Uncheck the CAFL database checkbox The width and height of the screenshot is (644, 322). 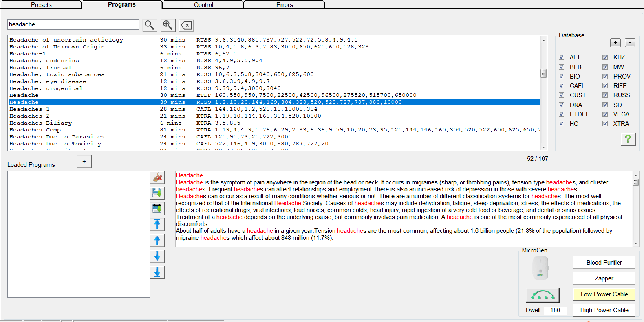561,86
